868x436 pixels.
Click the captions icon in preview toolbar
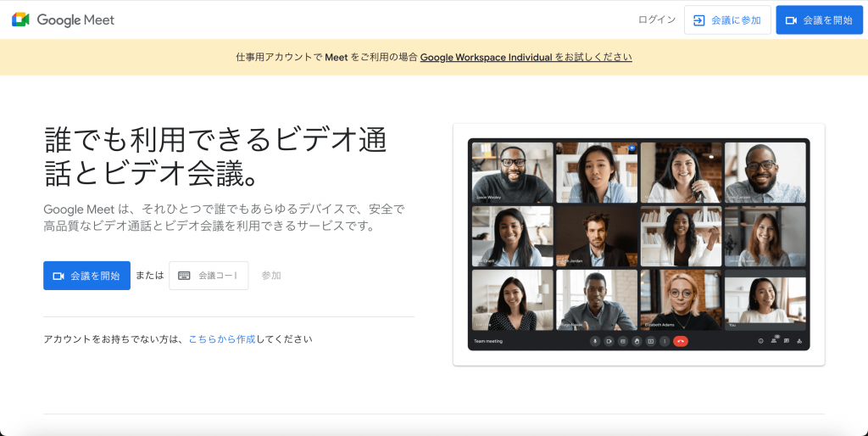(x=623, y=341)
